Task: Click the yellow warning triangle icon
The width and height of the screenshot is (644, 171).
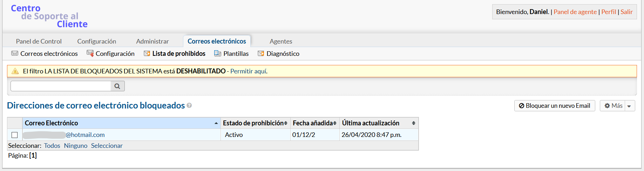Action: click(15, 71)
